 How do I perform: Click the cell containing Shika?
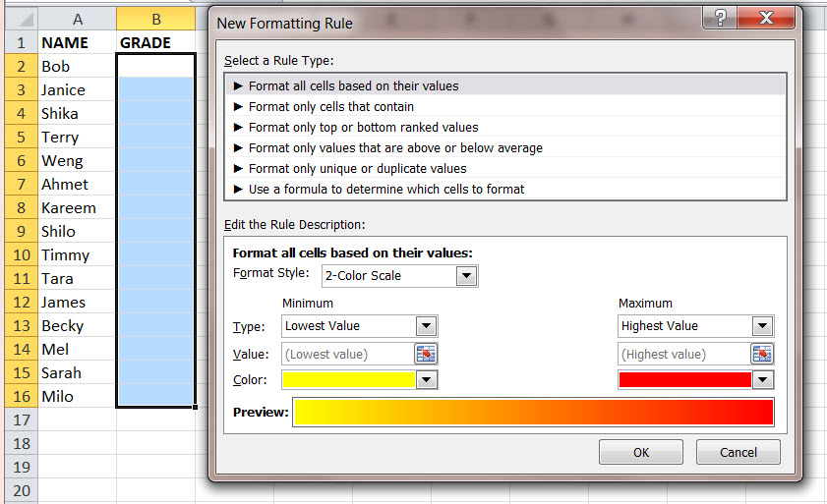point(77,113)
